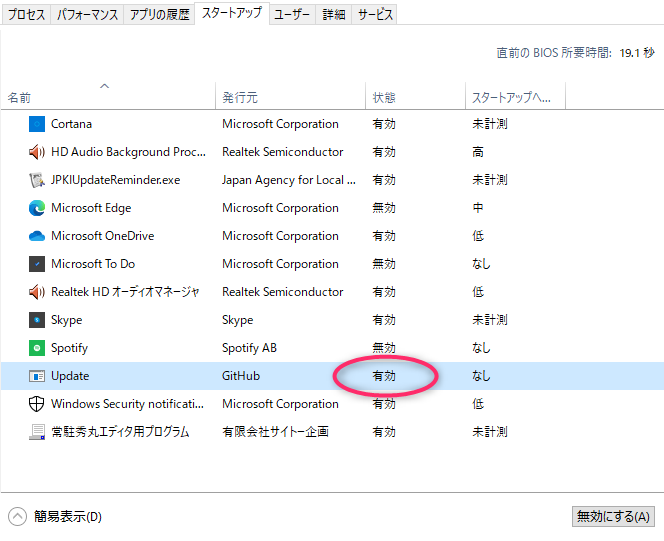The width and height of the screenshot is (664, 541).
Task: Select the Realtek HD オーディオマネージャ entry name
Action: pos(125,292)
